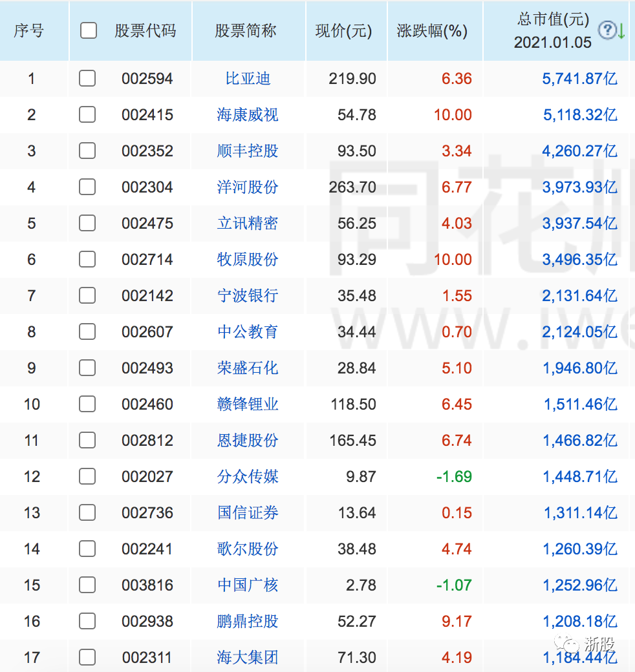Check the box for stock 002493
This screenshot has height=672, width=635.
click(87, 368)
